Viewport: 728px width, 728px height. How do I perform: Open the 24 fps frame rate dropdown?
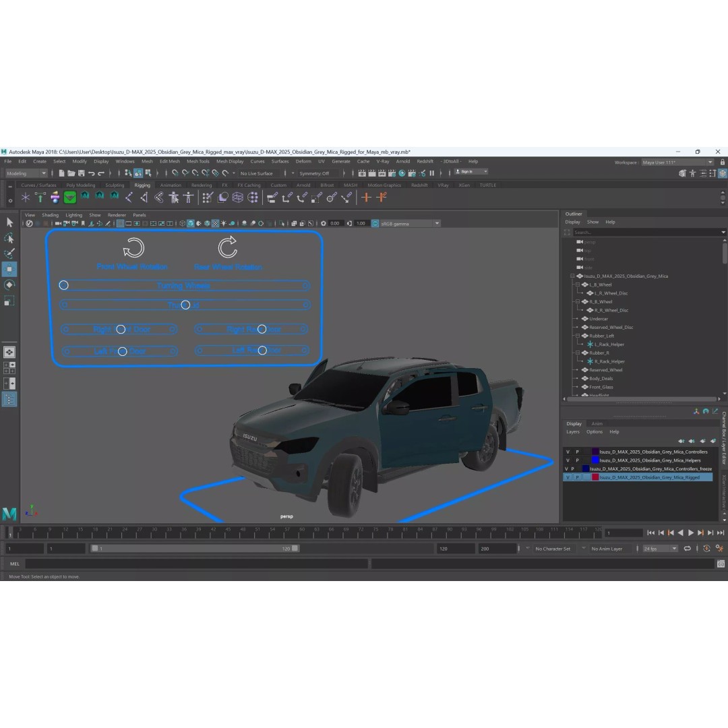660,548
